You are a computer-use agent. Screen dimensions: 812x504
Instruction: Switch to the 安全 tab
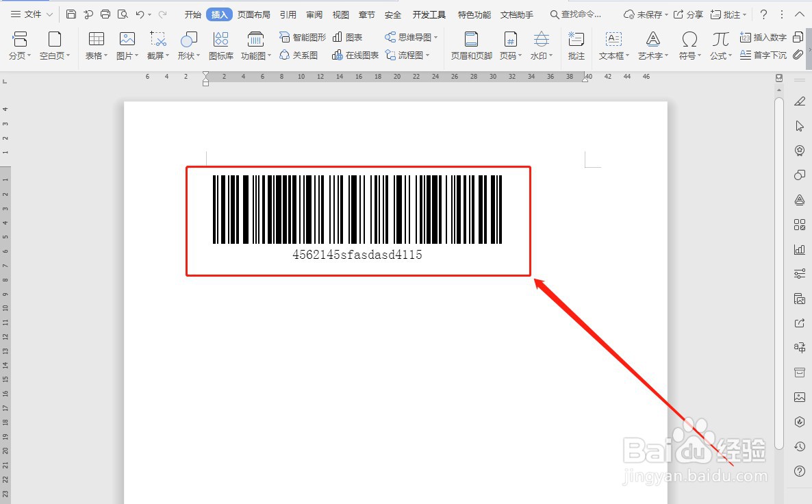tap(393, 14)
